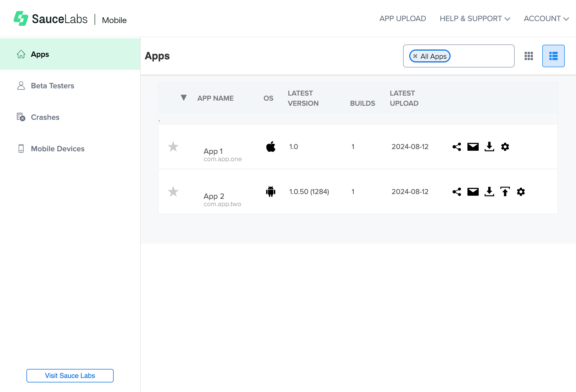Toggle the favorite star for App 2
The height and width of the screenshot is (392, 576).
(x=174, y=192)
